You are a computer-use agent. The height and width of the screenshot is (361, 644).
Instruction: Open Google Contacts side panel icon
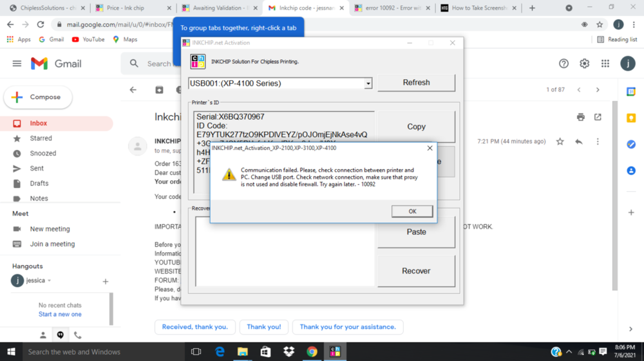pyautogui.click(x=631, y=171)
